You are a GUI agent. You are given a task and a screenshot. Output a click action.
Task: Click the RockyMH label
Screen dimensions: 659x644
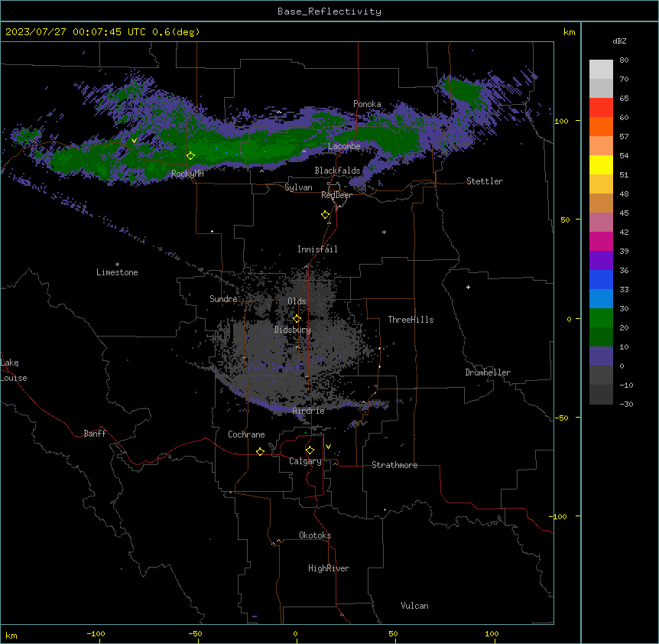tap(187, 174)
